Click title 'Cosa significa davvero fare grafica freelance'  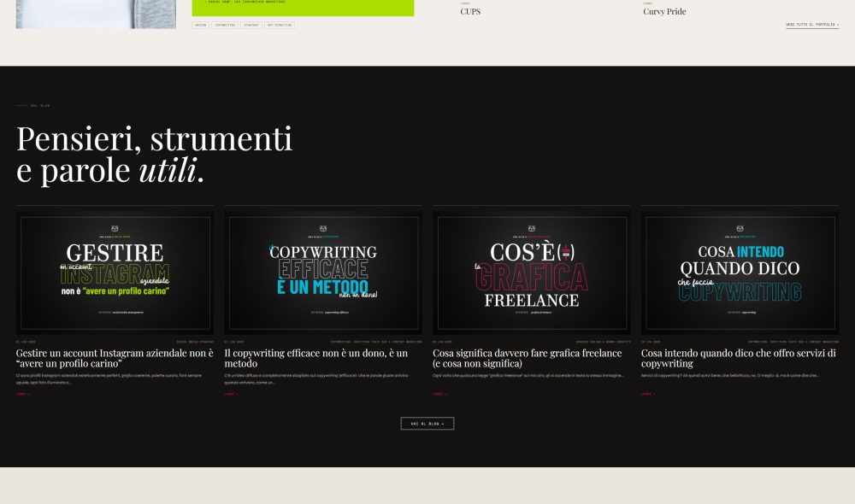point(527,358)
